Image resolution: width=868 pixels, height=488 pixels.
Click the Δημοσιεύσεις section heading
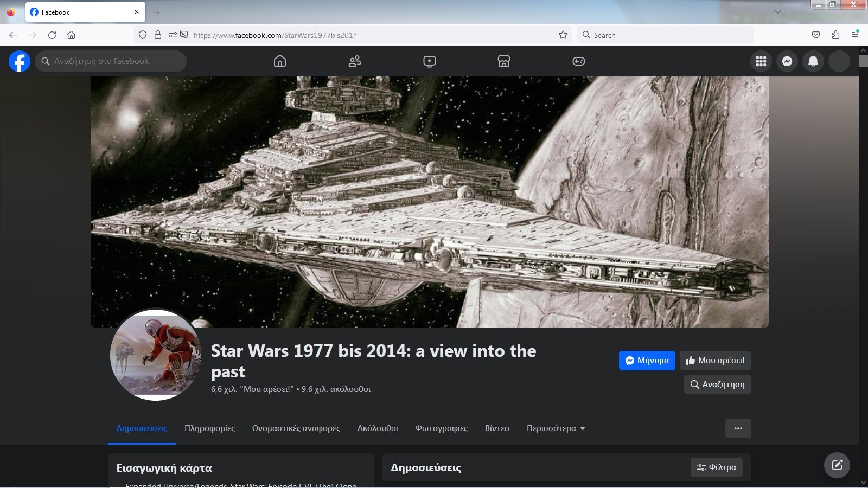point(426,467)
